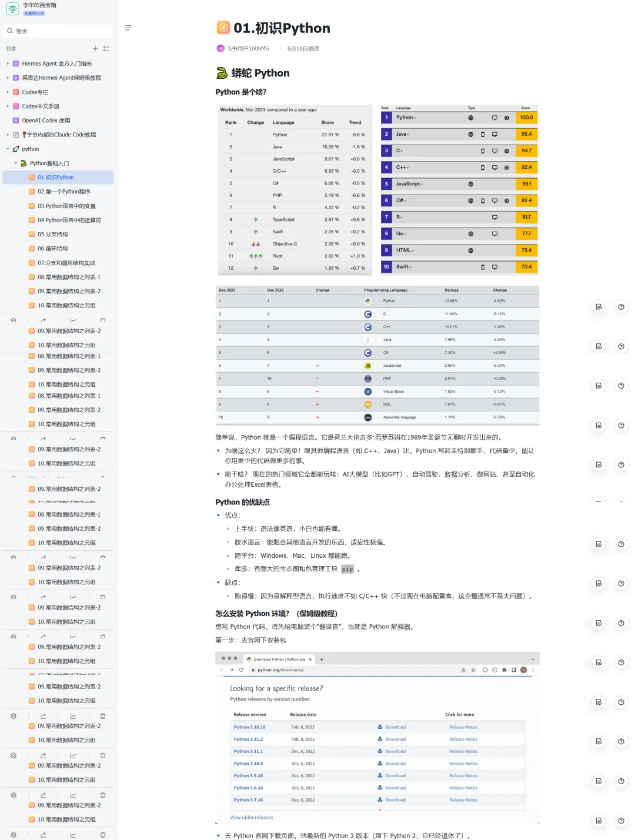Expand the Codex专栏 node
The width and height of the screenshot is (635, 840).
8,92
